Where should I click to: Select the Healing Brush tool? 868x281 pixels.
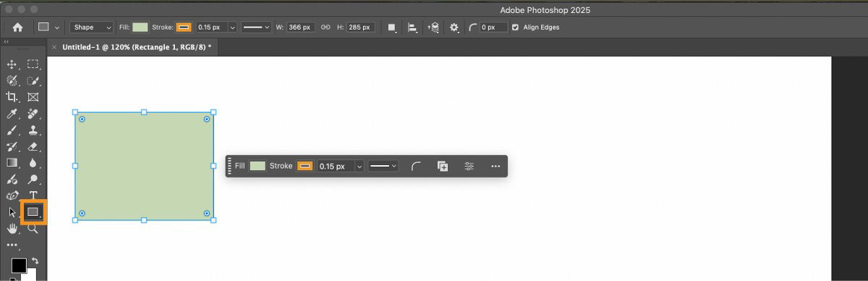point(33,114)
